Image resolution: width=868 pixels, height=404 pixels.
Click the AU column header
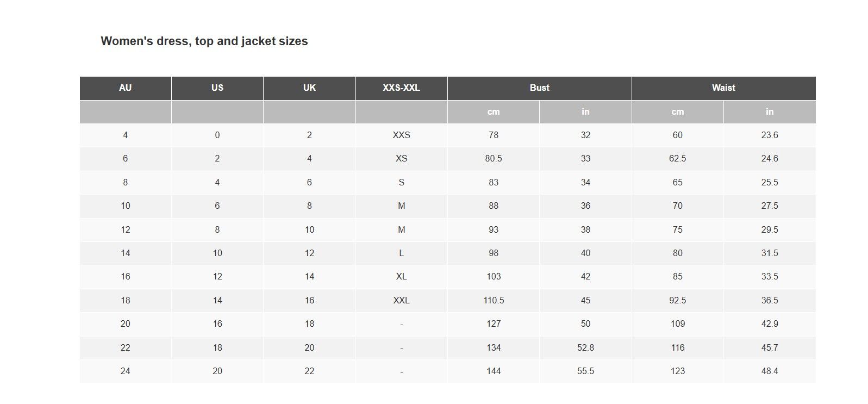(x=126, y=88)
